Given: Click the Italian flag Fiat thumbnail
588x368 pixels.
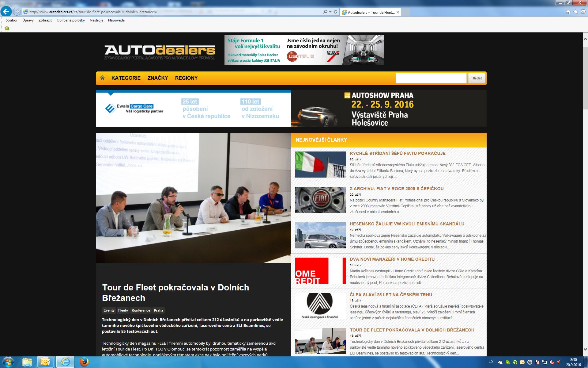Looking at the screenshot, I should 320,164.
